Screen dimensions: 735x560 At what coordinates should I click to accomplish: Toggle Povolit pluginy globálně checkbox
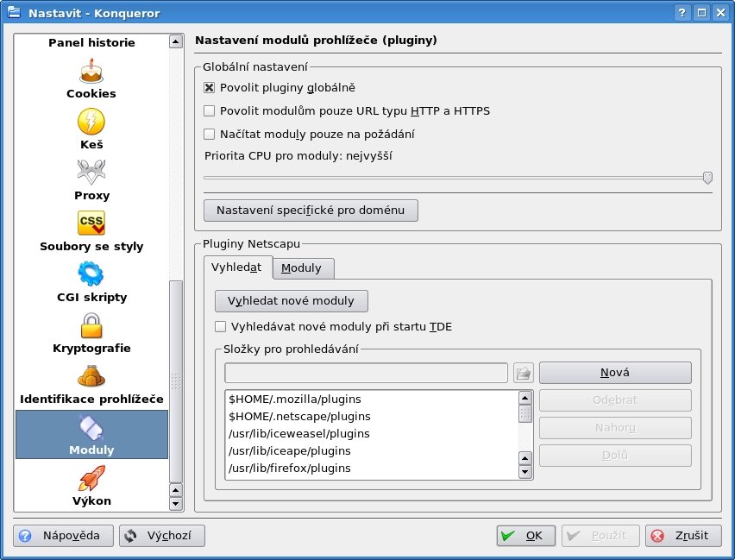pos(209,88)
